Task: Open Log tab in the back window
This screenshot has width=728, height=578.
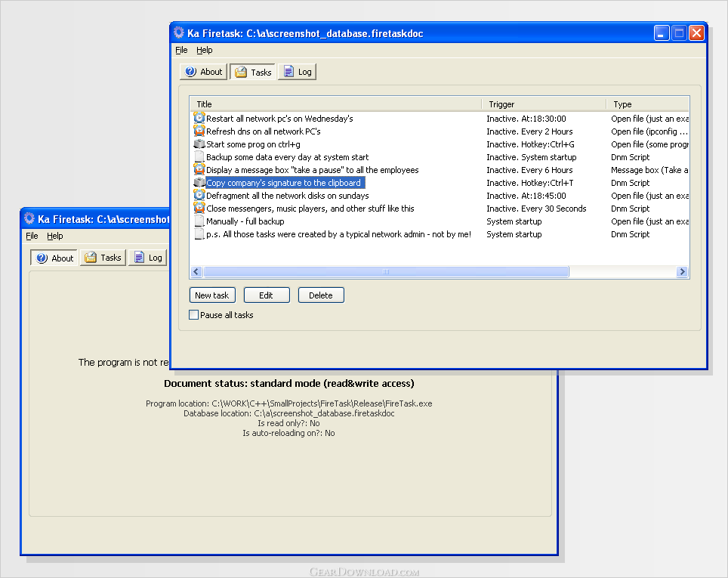Action: coord(148,258)
